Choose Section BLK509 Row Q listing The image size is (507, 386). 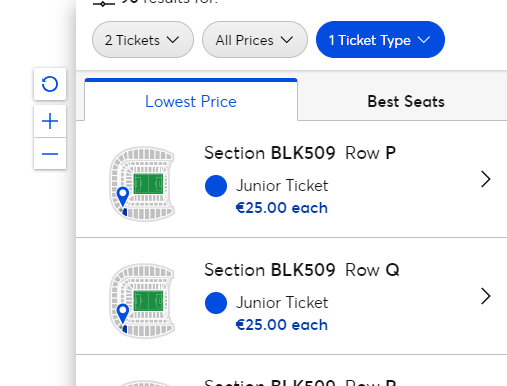click(292, 296)
